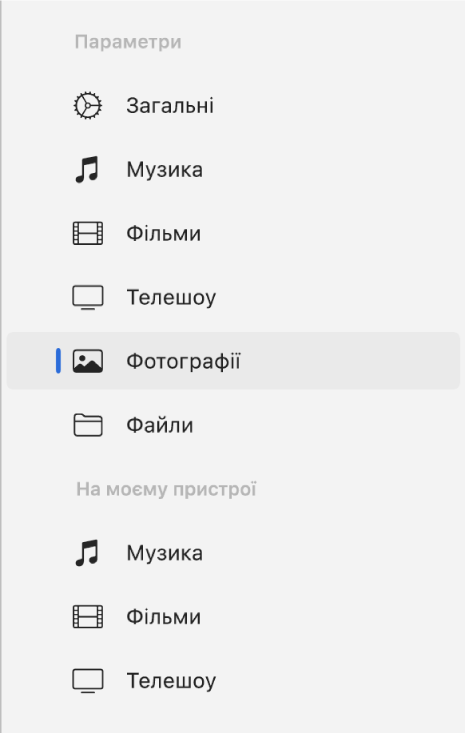Show Музика stored on my device
The image size is (466, 734).
click(233, 553)
